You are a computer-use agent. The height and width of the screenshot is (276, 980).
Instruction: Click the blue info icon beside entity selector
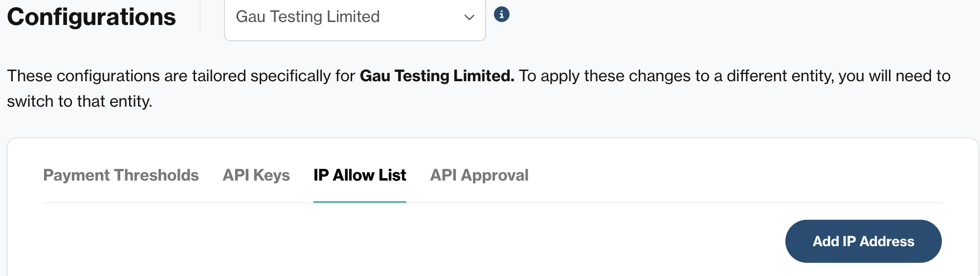[501, 15]
